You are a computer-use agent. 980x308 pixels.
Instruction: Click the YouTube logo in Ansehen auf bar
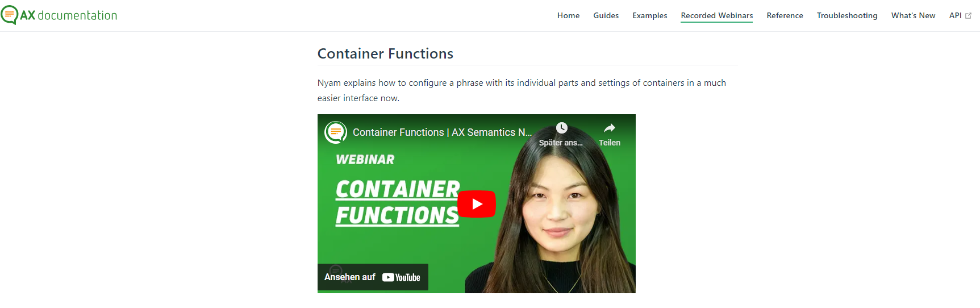point(401,277)
